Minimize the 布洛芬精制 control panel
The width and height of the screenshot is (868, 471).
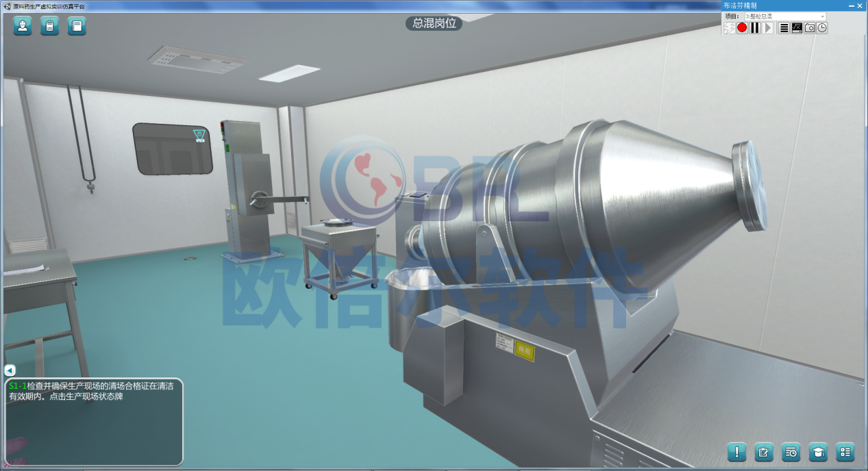852,5
